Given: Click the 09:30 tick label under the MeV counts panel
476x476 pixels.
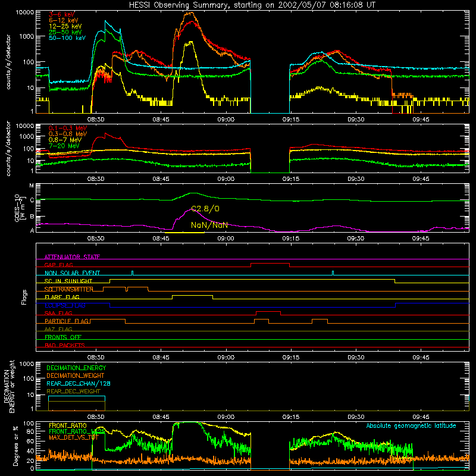Looking at the screenshot, I should [356, 179].
